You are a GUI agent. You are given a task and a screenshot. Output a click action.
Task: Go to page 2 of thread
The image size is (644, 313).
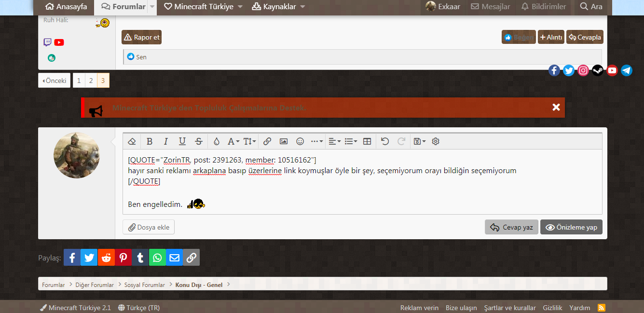[91, 81]
